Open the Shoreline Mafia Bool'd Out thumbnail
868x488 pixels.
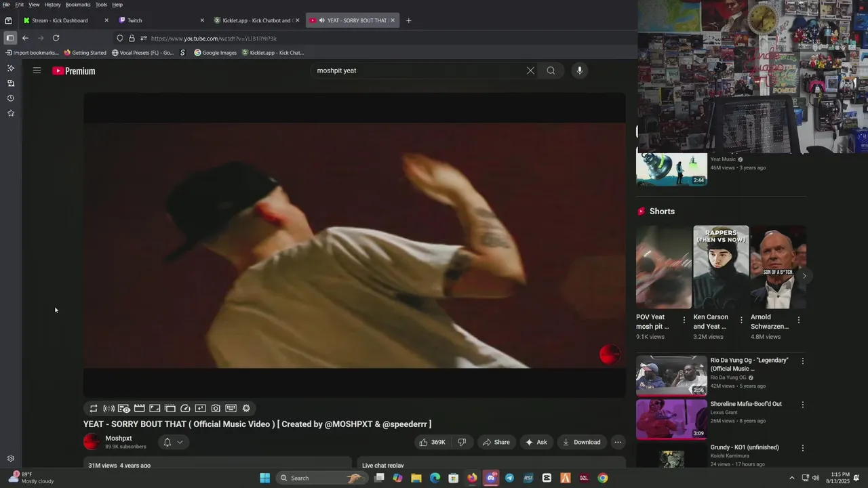pyautogui.click(x=671, y=419)
